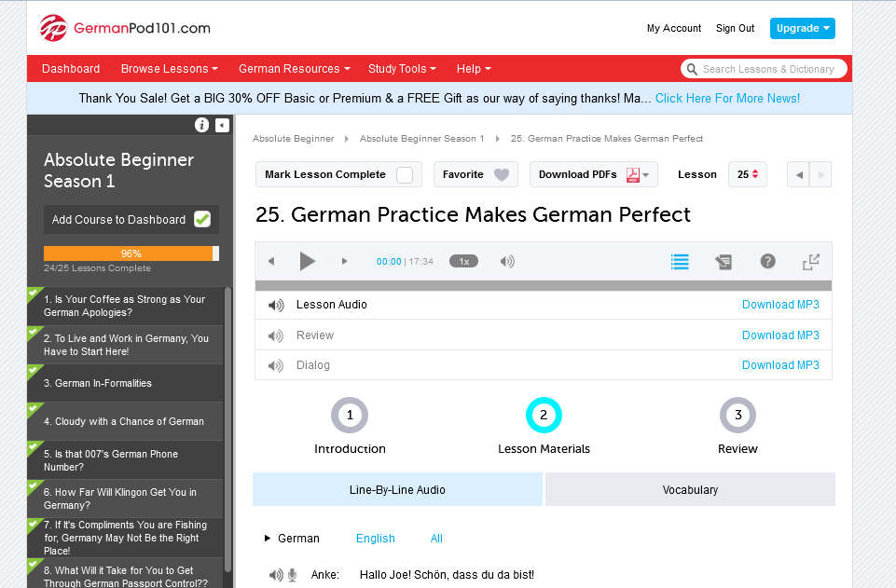Click the search magnifier icon
This screenshot has height=588, width=896.
point(691,68)
